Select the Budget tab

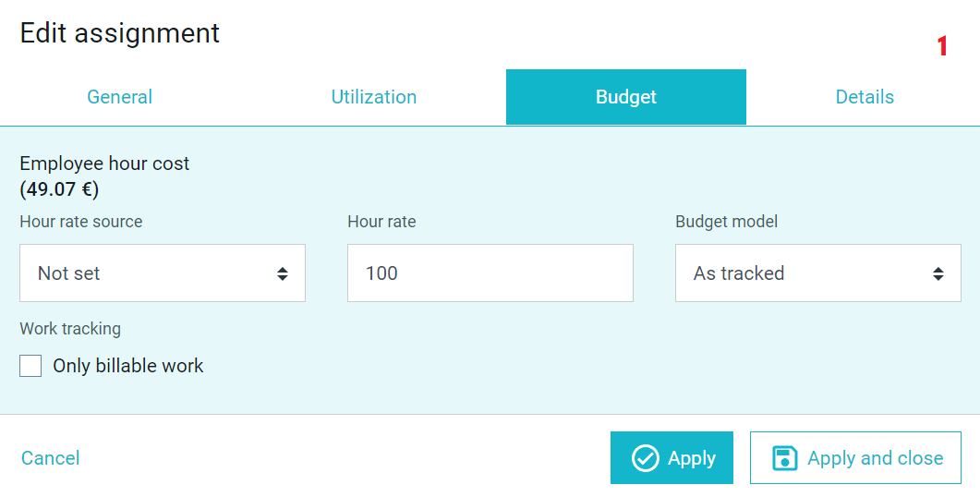pyautogui.click(x=626, y=97)
